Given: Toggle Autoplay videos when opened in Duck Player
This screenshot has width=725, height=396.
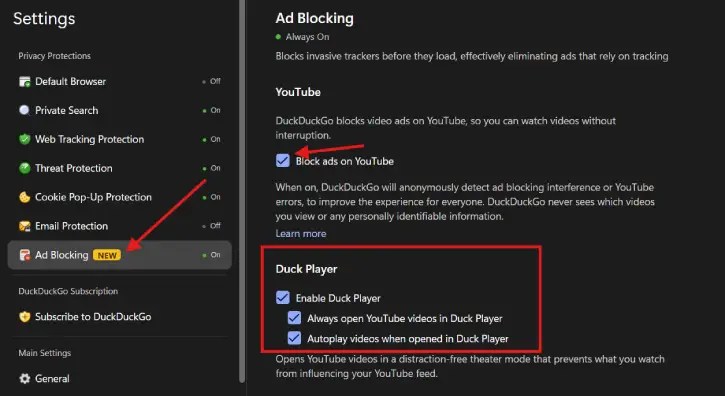Looking at the screenshot, I should click(x=294, y=338).
